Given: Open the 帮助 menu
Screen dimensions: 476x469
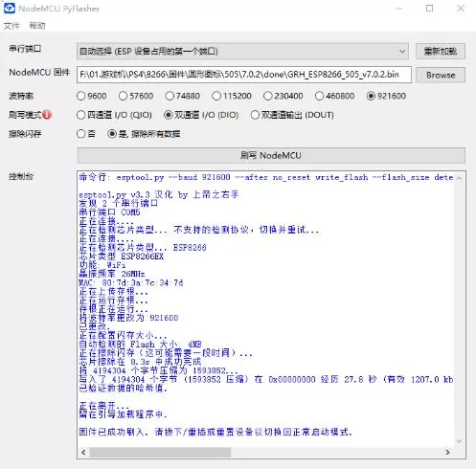Looking at the screenshot, I should click(37, 26).
